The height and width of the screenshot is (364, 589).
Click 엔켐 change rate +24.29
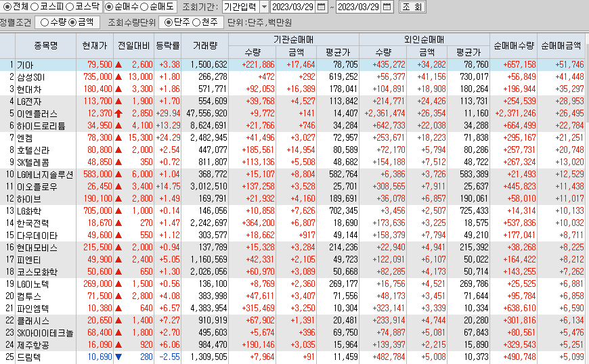click(x=168, y=138)
